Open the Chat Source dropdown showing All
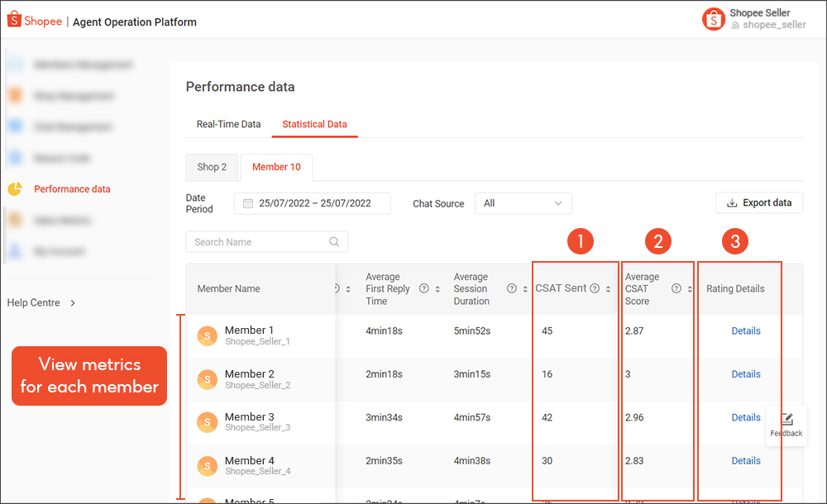This screenshot has width=827, height=504. click(x=523, y=203)
